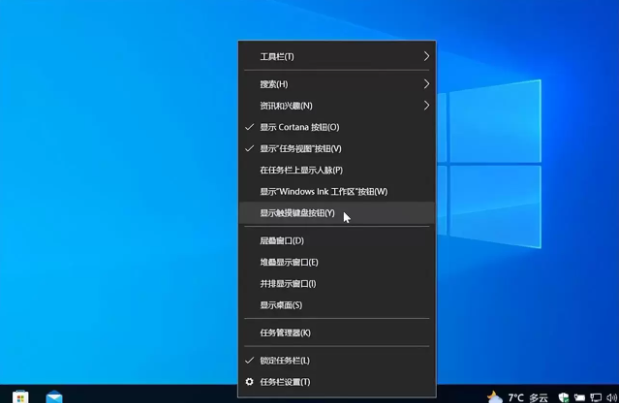Choose 堆叠显示窗口(E) from the menu

point(337,262)
